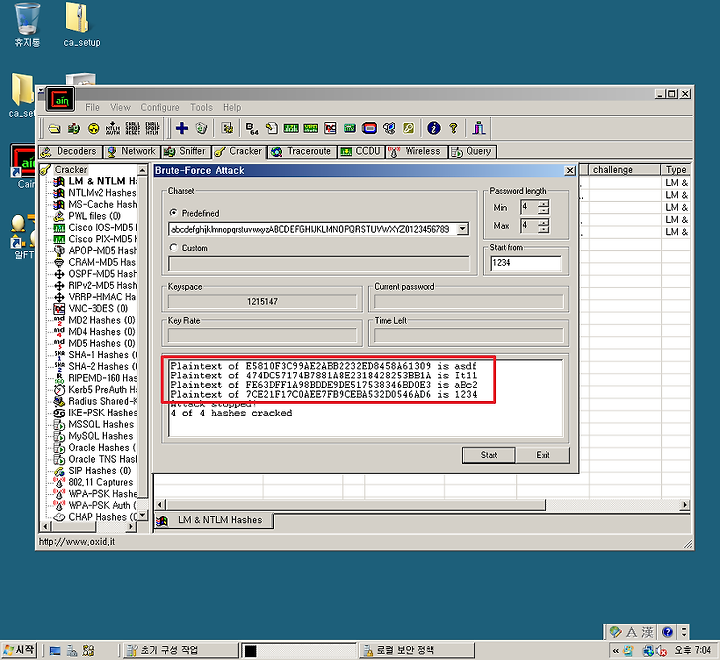The width and height of the screenshot is (720, 660).
Task: Select 802.11 Captures tree item
Action: (94, 482)
